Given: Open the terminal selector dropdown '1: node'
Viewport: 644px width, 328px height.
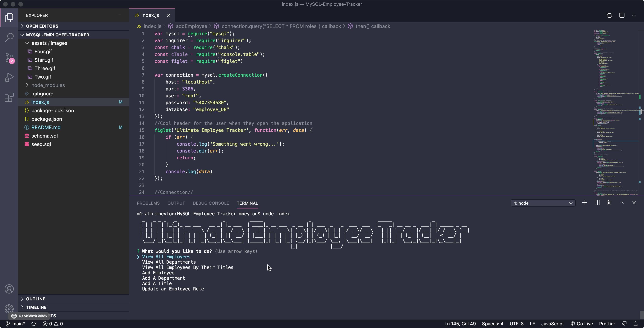Looking at the screenshot, I should (x=543, y=203).
